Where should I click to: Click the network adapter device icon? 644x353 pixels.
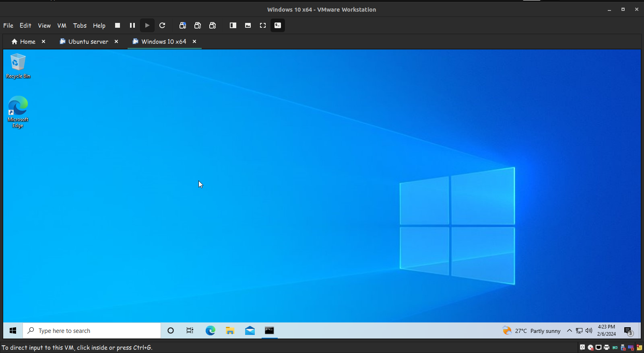click(x=599, y=347)
